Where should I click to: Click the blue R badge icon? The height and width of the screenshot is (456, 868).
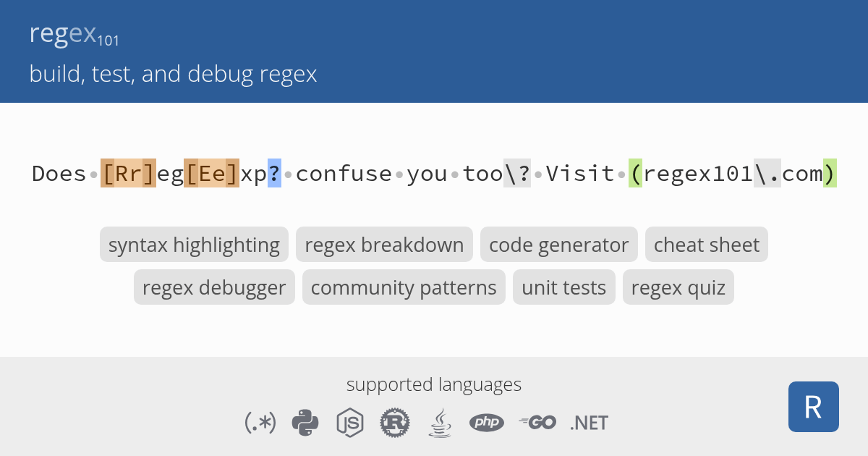[813, 407]
